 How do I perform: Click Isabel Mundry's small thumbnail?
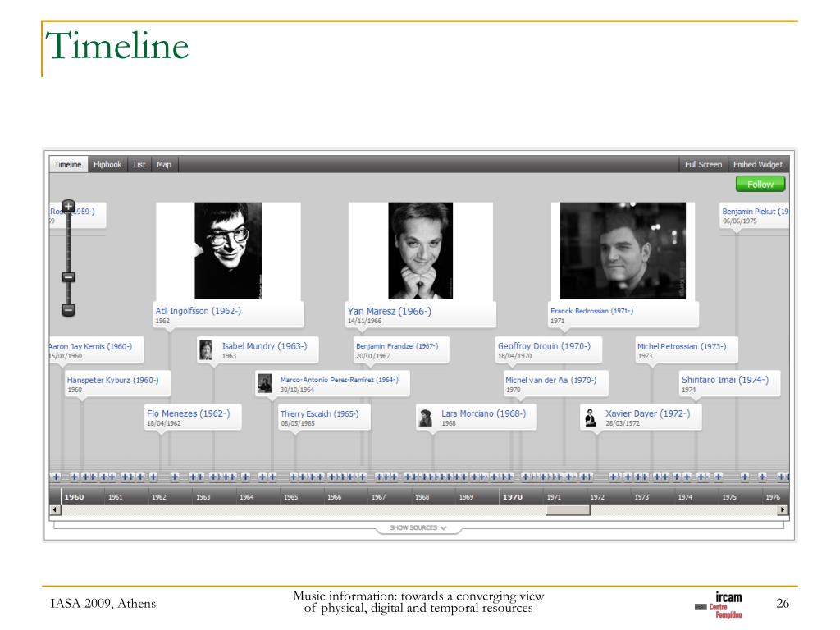click(206, 349)
